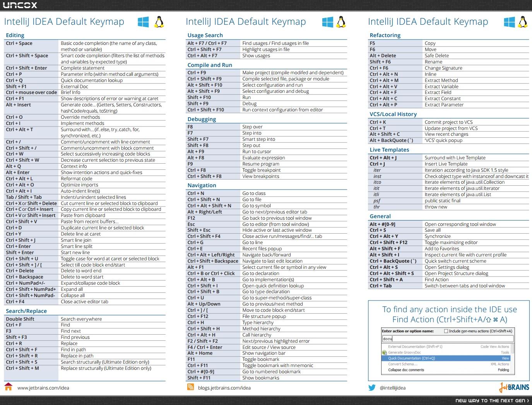Click 'NEW WAY TO THE NEXT GEN' banner text
This screenshot has height=405, width=532.
tap(492, 400)
